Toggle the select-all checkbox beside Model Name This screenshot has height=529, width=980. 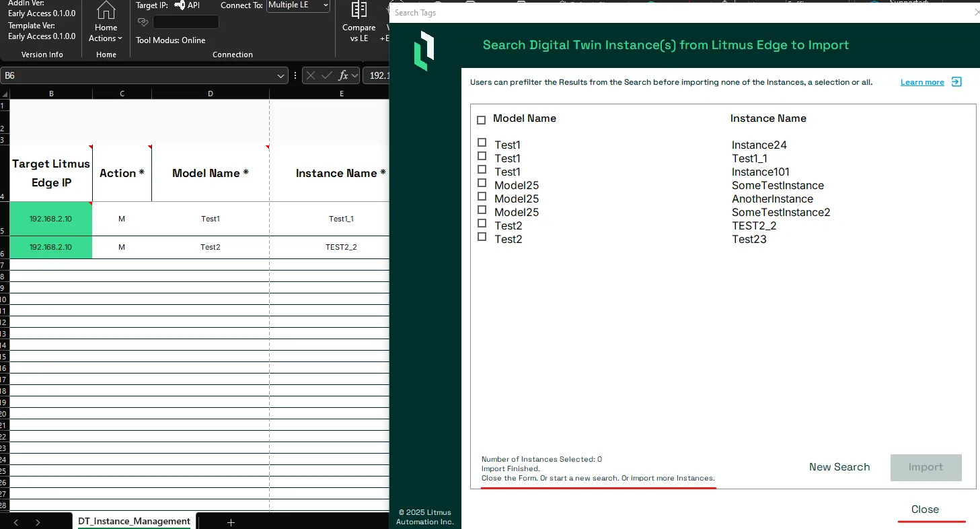pos(481,120)
